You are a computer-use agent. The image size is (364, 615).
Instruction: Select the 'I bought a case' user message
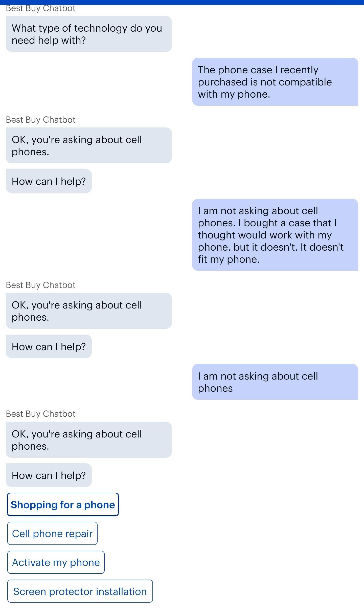click(x=275, y=235)
